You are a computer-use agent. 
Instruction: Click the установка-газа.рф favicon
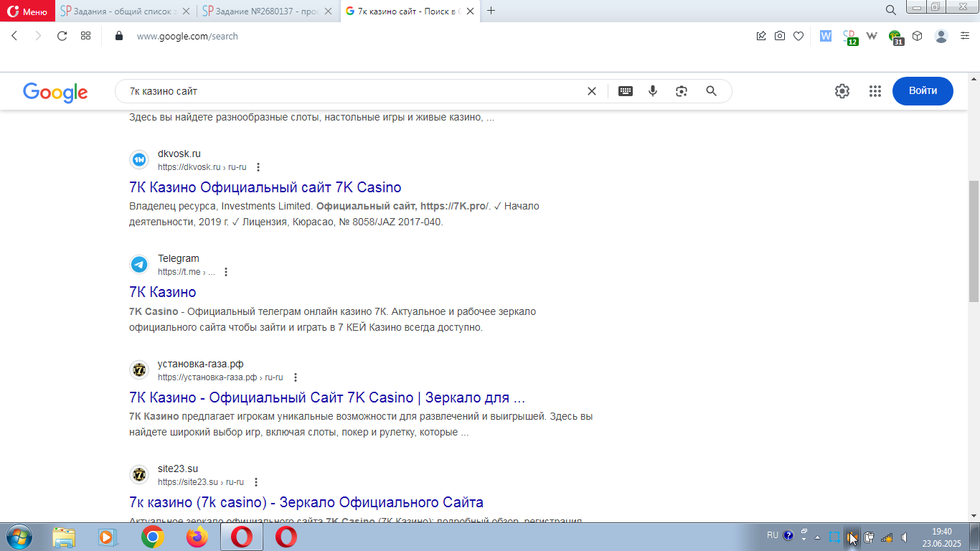coord(139,370)
